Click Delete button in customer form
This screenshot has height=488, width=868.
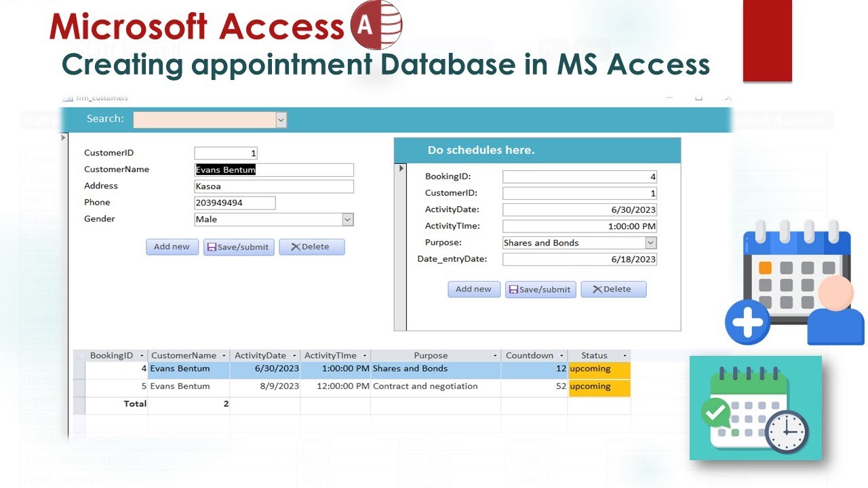312,247
